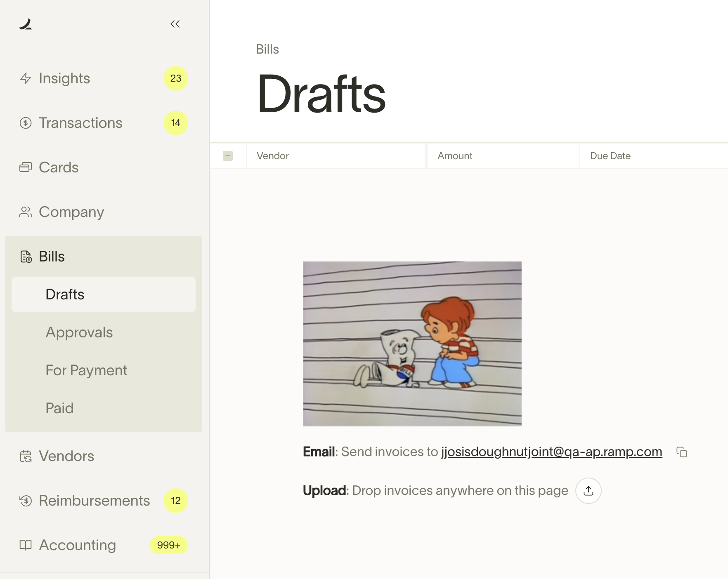This screenshot has height=579, width=728.
Task: Go to the Cards section
Action: [x=104, y=167]
